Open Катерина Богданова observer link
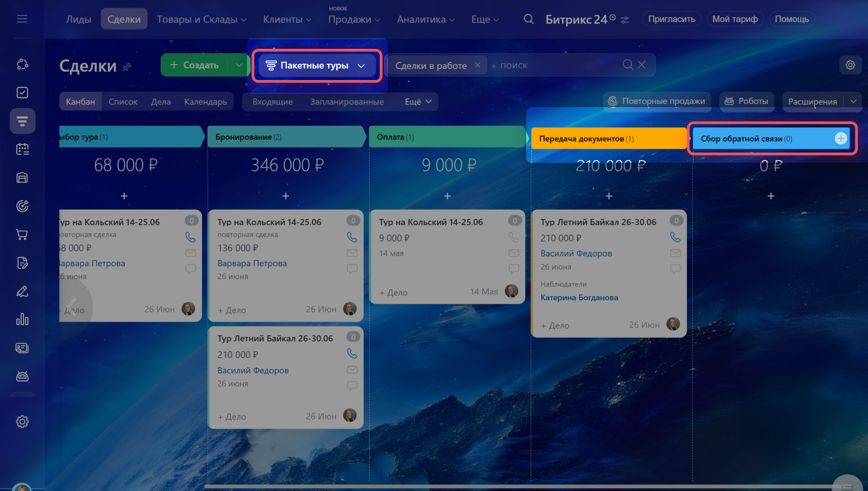Screen dimensions: 868x491 [x=579, y=297]
